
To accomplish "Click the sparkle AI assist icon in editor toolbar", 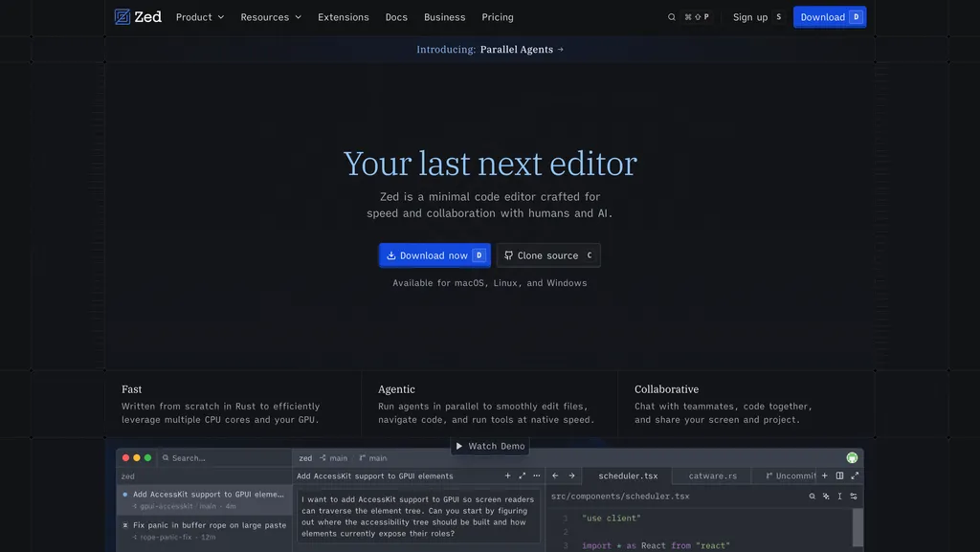I will pos(826,497).
